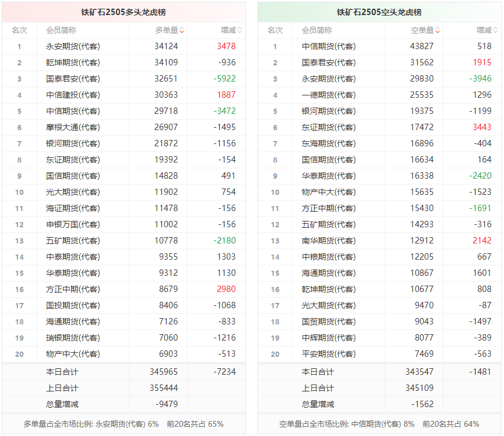Click long total 345965
This screenshot has width=504, height=436.
tap(164, 372)
